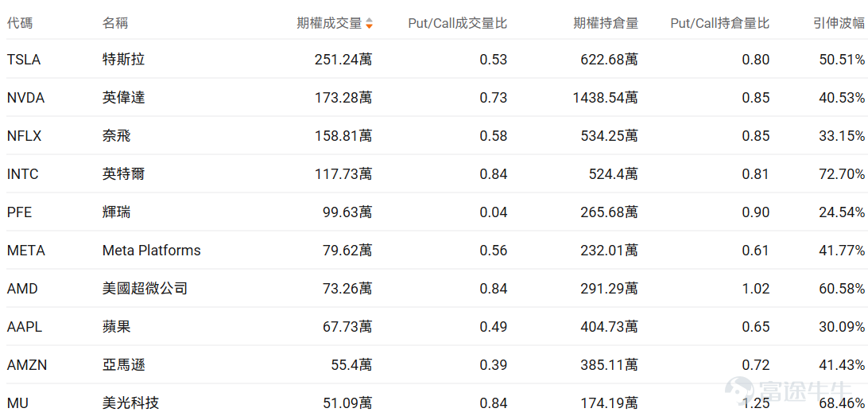Screen dimensions: 868x420
Task: Click the Put/Call成交量比 column header
Action: point(457,23)
